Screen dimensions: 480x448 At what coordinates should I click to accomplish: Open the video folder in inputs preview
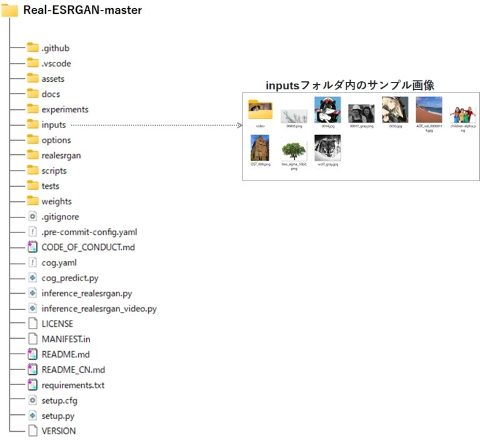point(261,110)
